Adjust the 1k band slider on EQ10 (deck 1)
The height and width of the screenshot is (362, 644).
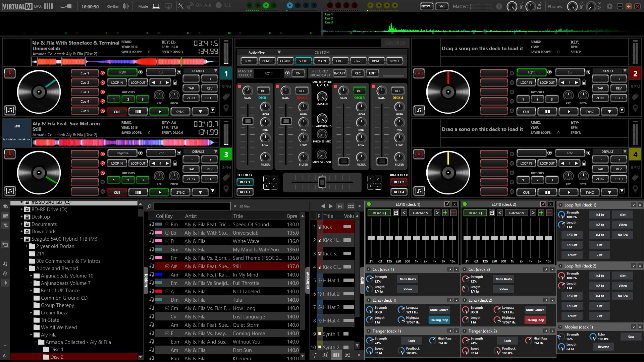[416, 238]
